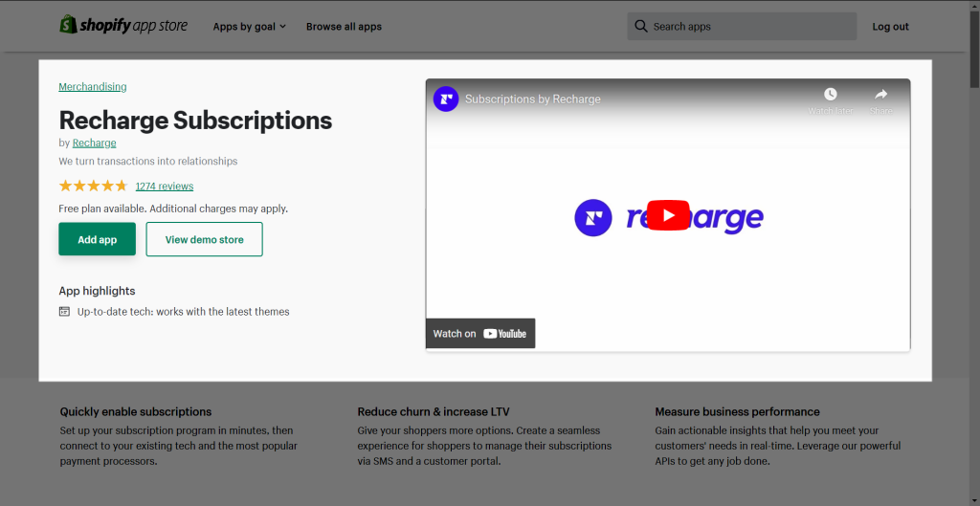Select the App highlights heading
Screen dimensions: 980x506
pyautogui.click(x=97, y=291)
